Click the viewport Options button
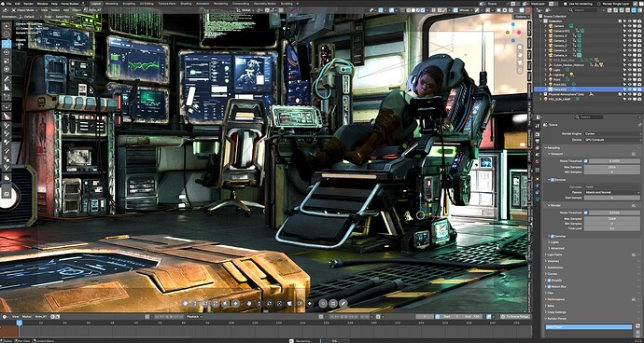The width and height of the screenshot is (644, 343). [x=522, y=17]
